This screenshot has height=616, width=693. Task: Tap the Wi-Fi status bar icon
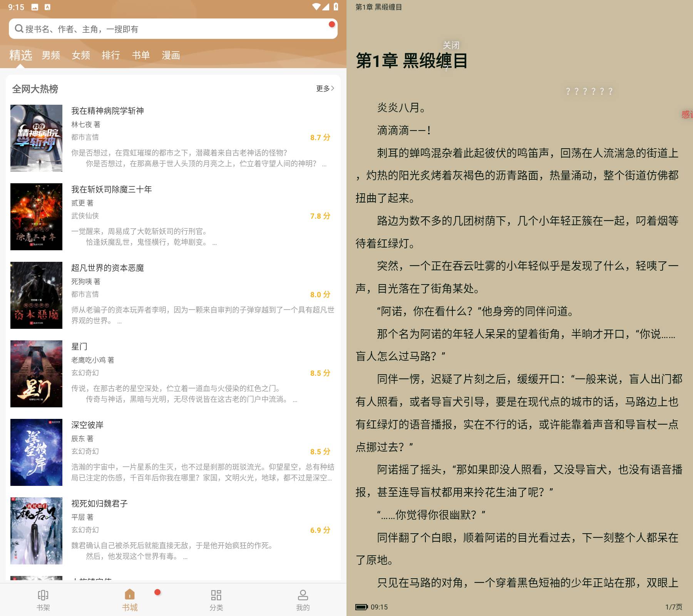pyautogui.click(x=316, y=7)
